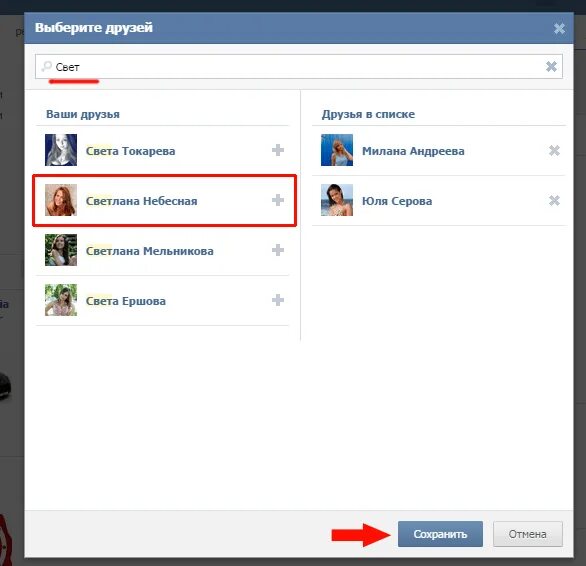
Task: Click the Ваши друзья heading
Action: (83, 114)
